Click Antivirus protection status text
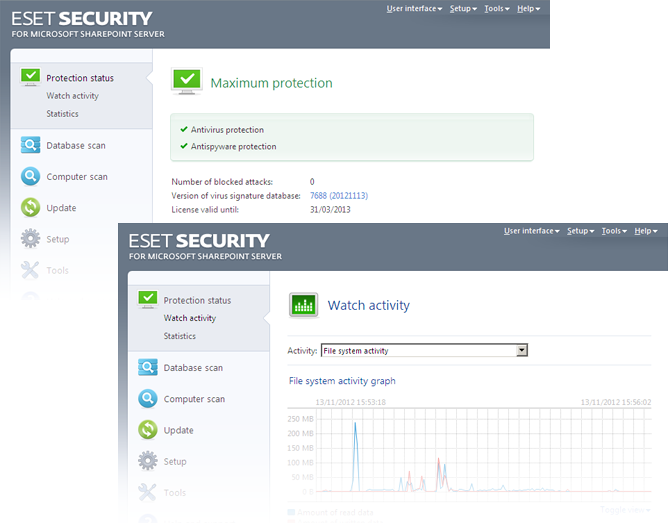Viewport: 668px width, 523px height. coord(227,129)
